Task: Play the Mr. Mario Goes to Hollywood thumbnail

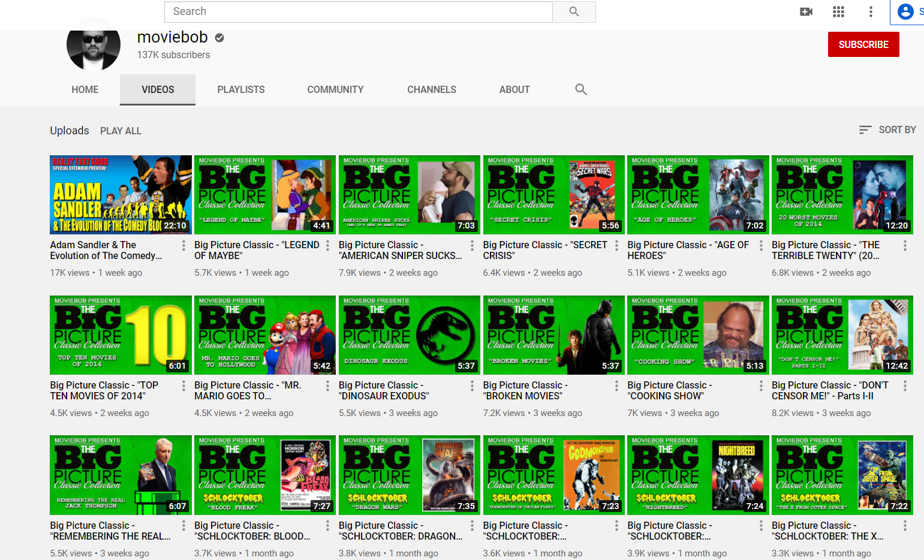Action: click(x=265, y=335)
